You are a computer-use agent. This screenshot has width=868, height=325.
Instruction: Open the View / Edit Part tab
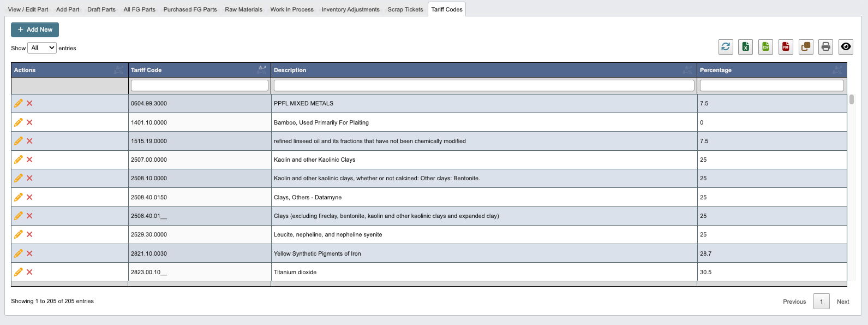click(28, 9)
